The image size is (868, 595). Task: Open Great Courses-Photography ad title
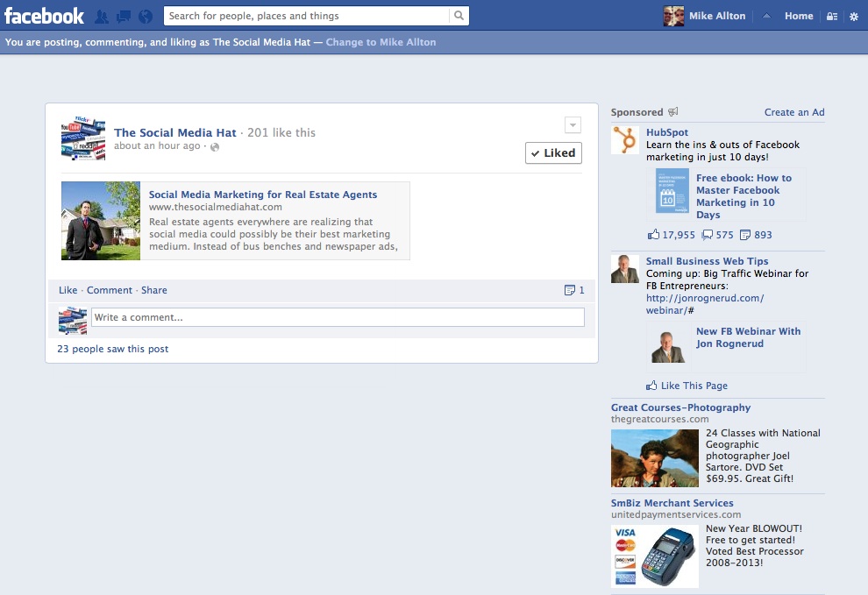[x=681, y=407]
